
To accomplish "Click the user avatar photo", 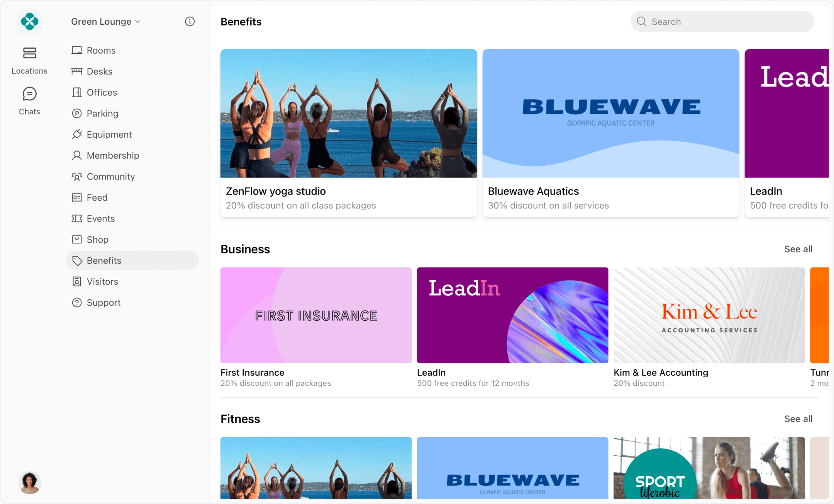I will 29,482.
